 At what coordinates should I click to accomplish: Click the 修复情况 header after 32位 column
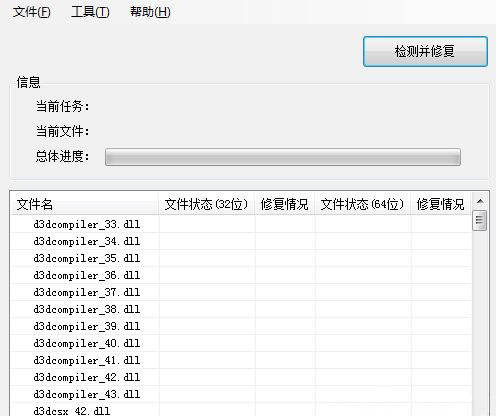(x=285, y=204)
